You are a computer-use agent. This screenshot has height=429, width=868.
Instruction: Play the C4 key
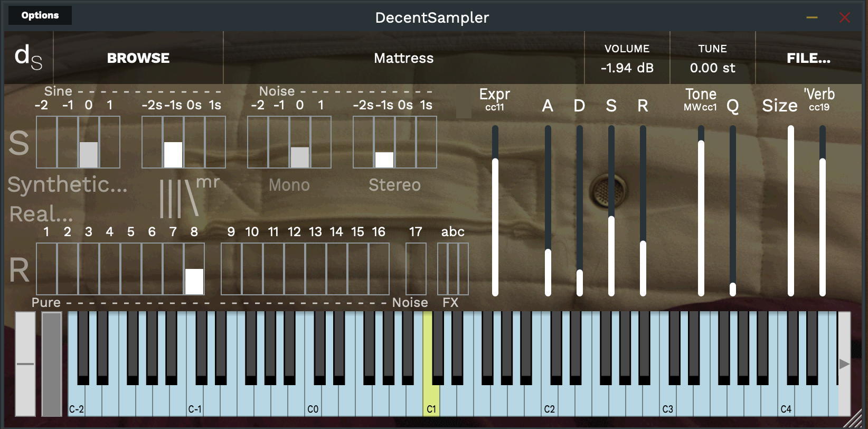(x=786, y=400)
